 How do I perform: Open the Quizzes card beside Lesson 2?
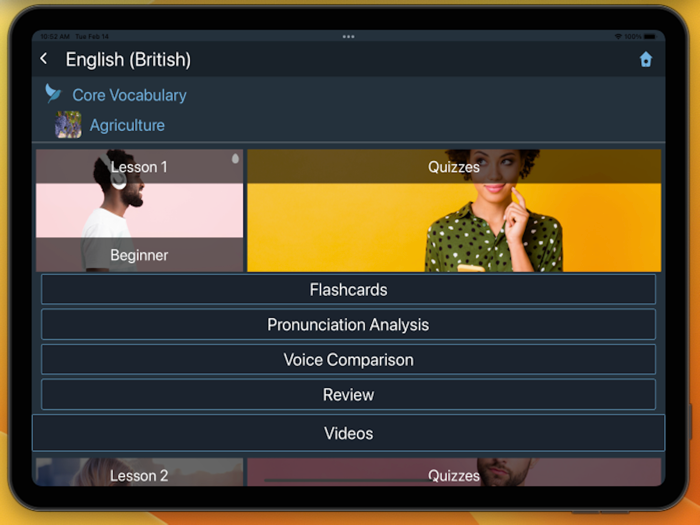pos(454,472)
